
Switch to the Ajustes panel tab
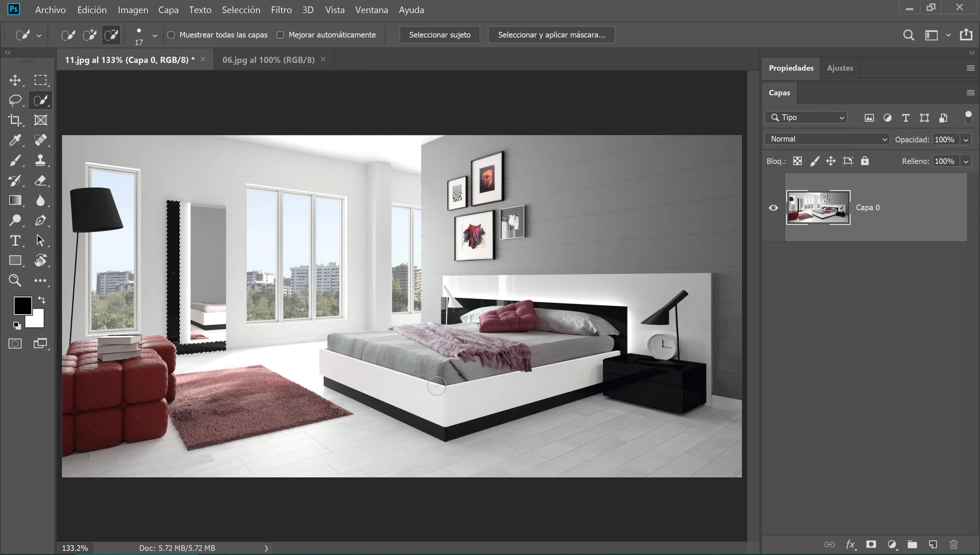(840, 68)
